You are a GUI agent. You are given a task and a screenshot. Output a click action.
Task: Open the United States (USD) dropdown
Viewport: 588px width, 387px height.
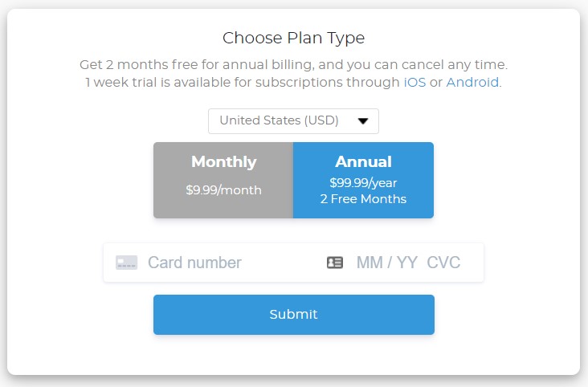(294, 121)
